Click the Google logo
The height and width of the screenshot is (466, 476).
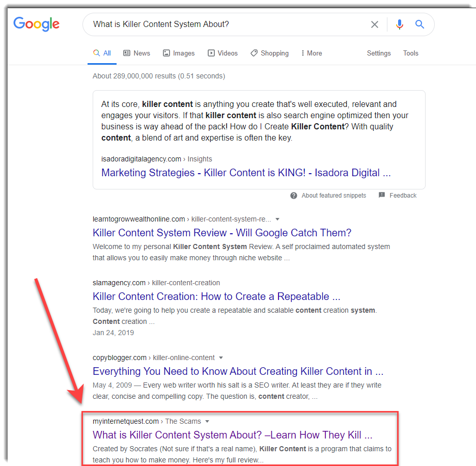tap(37, 24)
